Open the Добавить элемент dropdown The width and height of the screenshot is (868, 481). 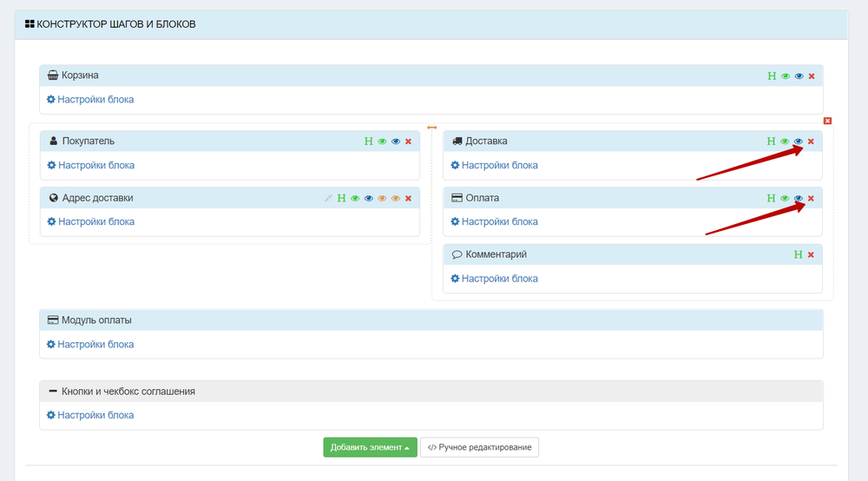pyautogui.click(x=371, y=447)
